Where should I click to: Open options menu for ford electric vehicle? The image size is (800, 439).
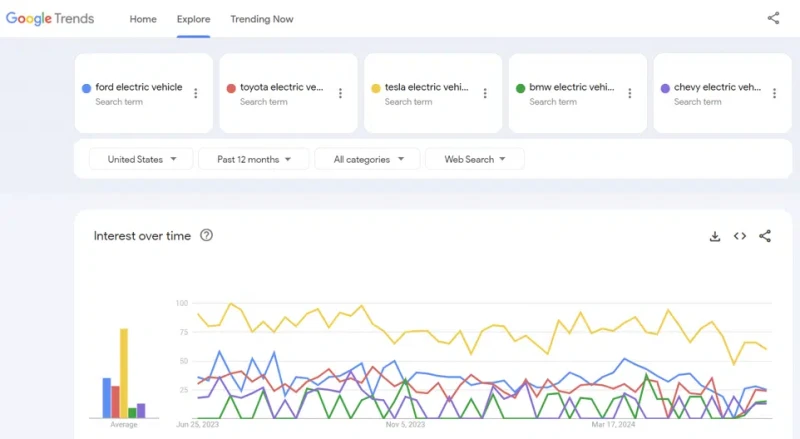(195, 93)
